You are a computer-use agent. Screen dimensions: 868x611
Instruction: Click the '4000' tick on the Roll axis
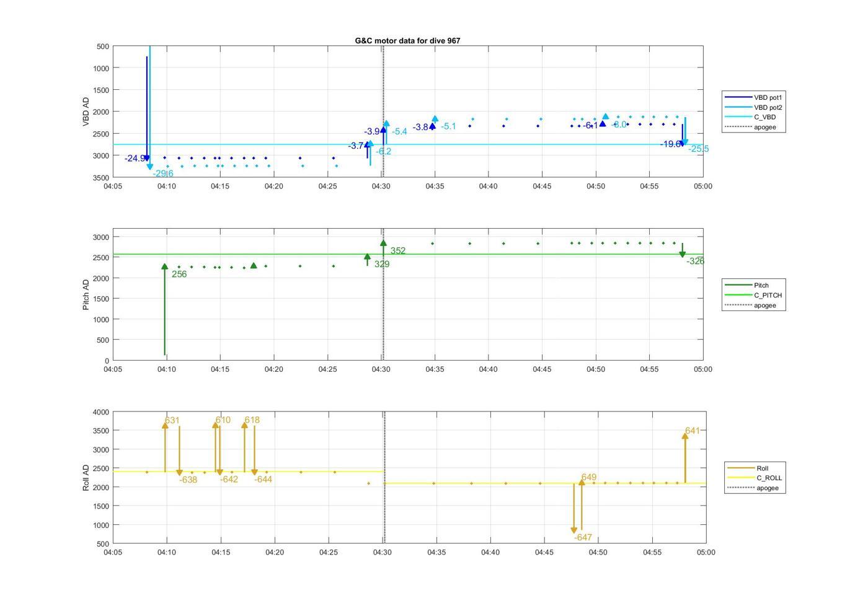point(101,412)
